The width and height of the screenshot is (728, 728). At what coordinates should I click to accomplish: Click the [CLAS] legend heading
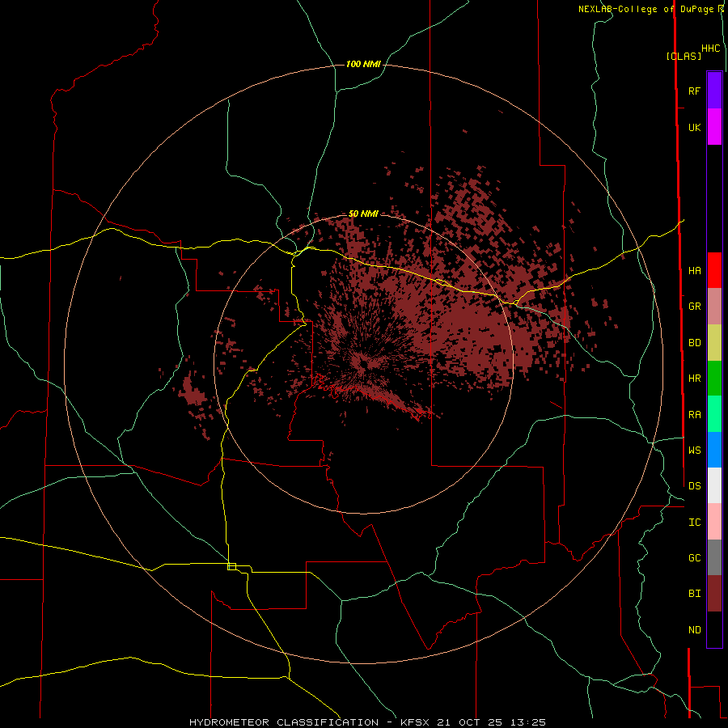(x=684, y=56)
